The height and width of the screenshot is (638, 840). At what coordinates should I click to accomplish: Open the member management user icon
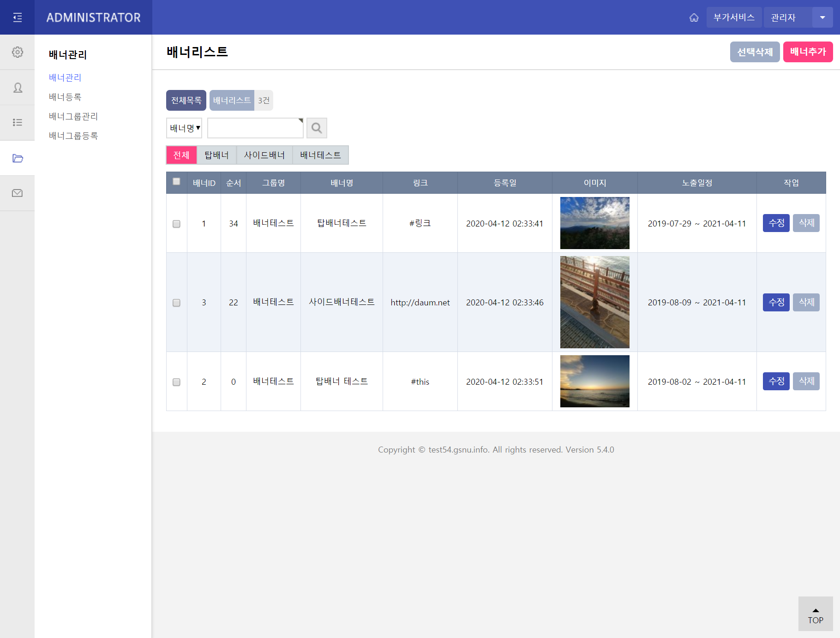click(18, 88)
